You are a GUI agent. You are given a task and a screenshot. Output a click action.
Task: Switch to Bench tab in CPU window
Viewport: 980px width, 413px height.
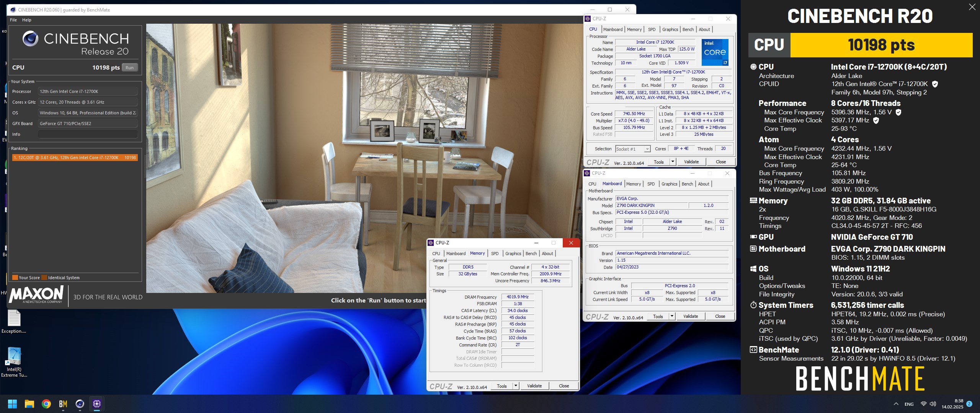(688, 29)
